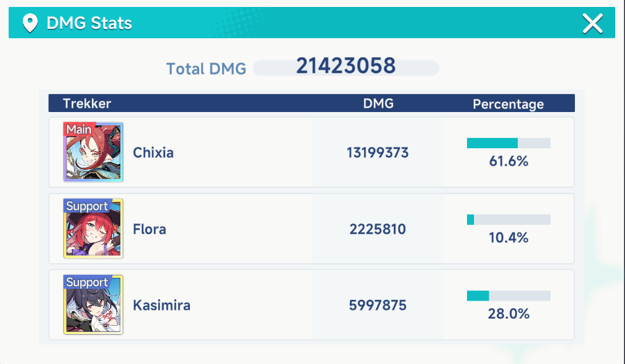Click Chixia's damage value 13199373
Viewport: 625px width, 364px height.
pos(377,152)
